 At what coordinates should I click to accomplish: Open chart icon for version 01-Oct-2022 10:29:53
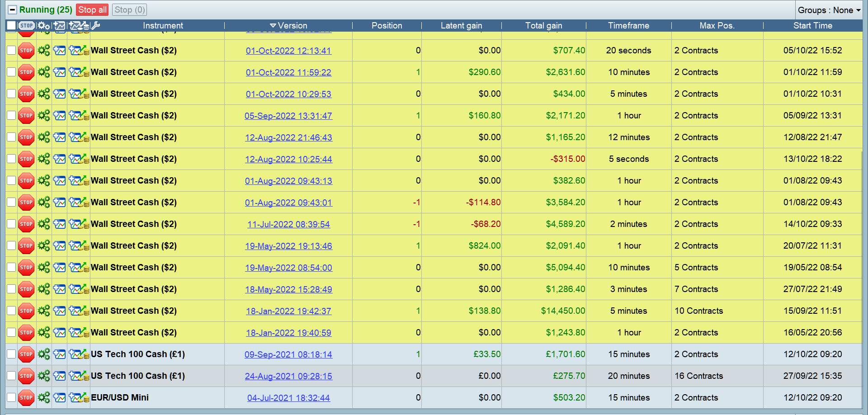60,94
